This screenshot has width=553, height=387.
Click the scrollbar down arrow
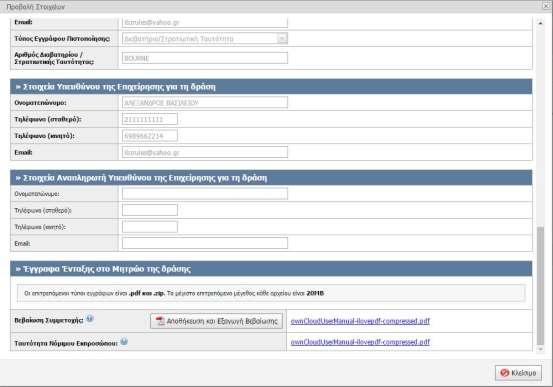click(540, 349)
